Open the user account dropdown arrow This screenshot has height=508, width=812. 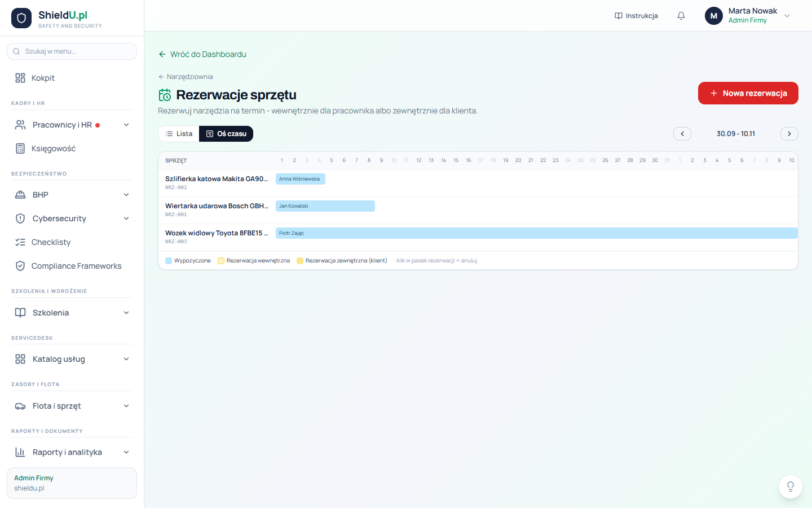click(787, 16)
